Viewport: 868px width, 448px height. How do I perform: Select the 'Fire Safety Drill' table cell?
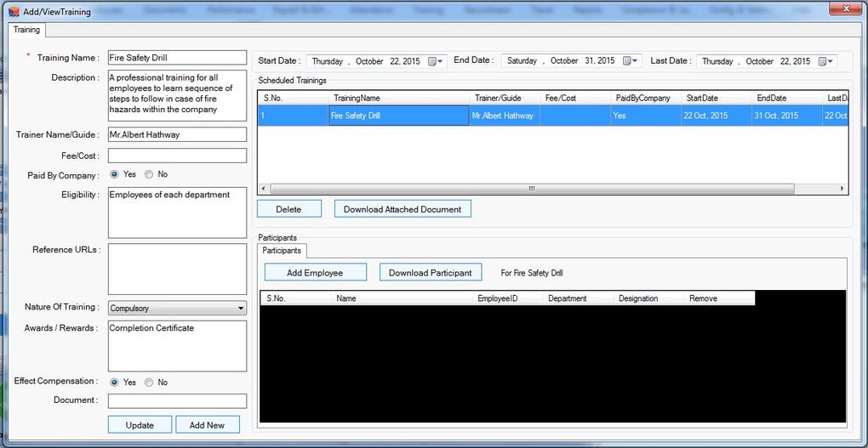pyautogui.click(x=398, y=116)
